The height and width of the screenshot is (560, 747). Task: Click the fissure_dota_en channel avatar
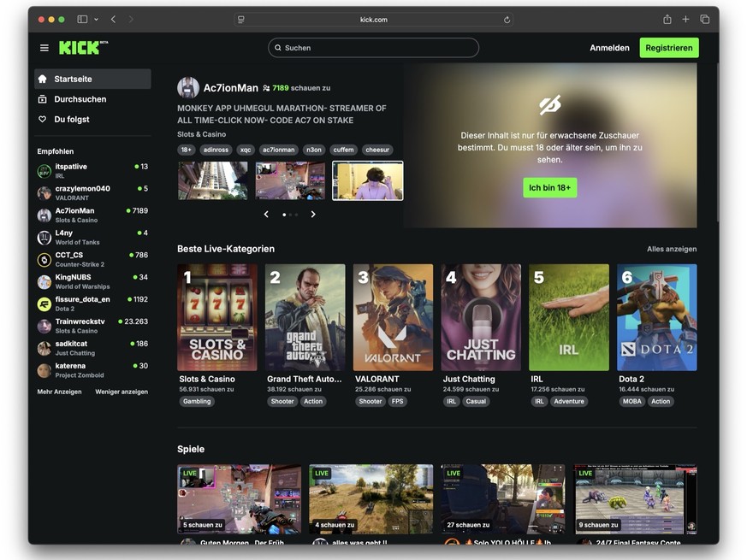click(44, 304)
